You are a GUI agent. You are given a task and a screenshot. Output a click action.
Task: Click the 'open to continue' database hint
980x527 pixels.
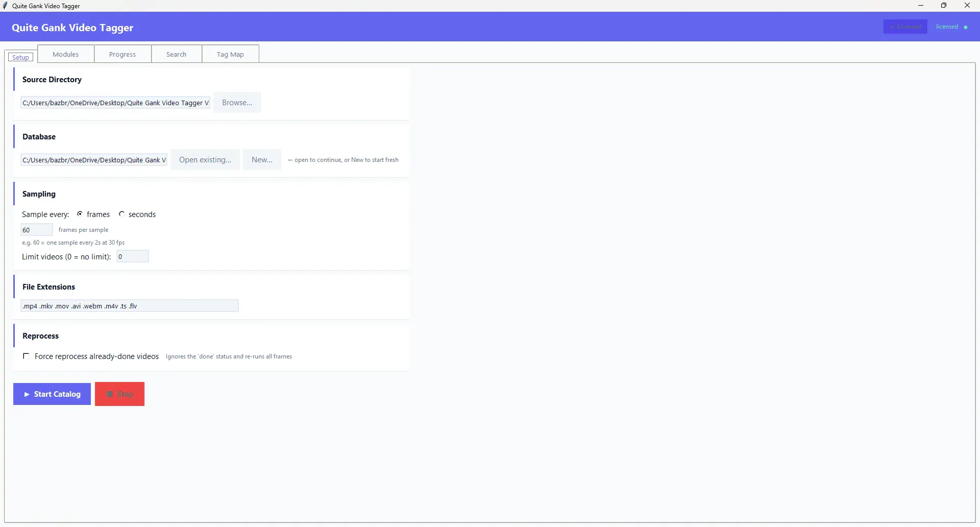click(343, 160)
